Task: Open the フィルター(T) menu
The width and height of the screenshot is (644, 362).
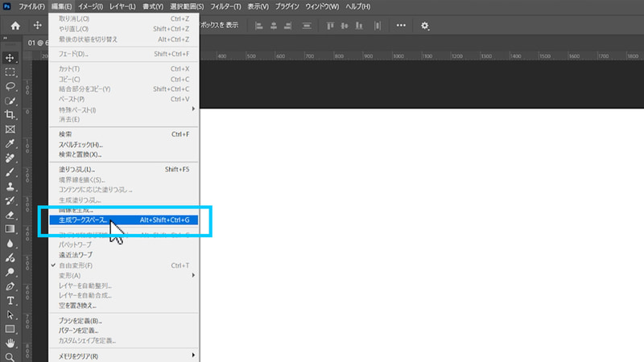Action: coord(225,6)
